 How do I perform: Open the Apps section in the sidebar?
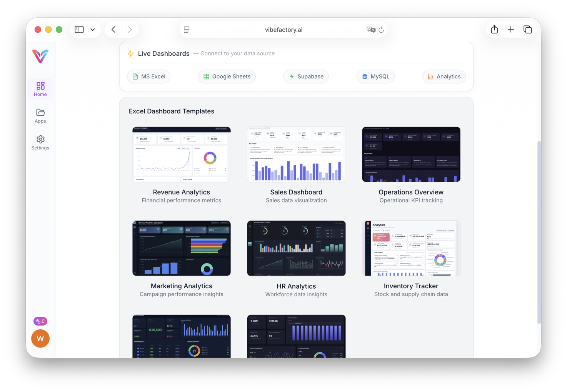point(40,116)
